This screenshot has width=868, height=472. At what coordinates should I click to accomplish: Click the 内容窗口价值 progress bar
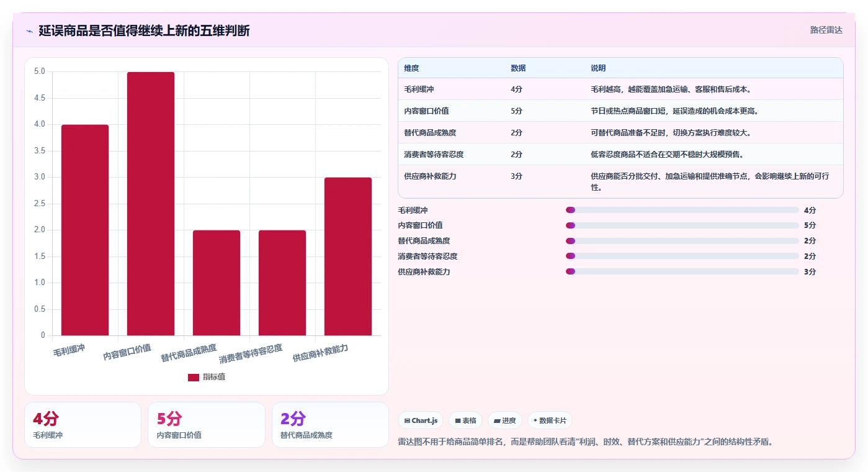tap(682, 225)
